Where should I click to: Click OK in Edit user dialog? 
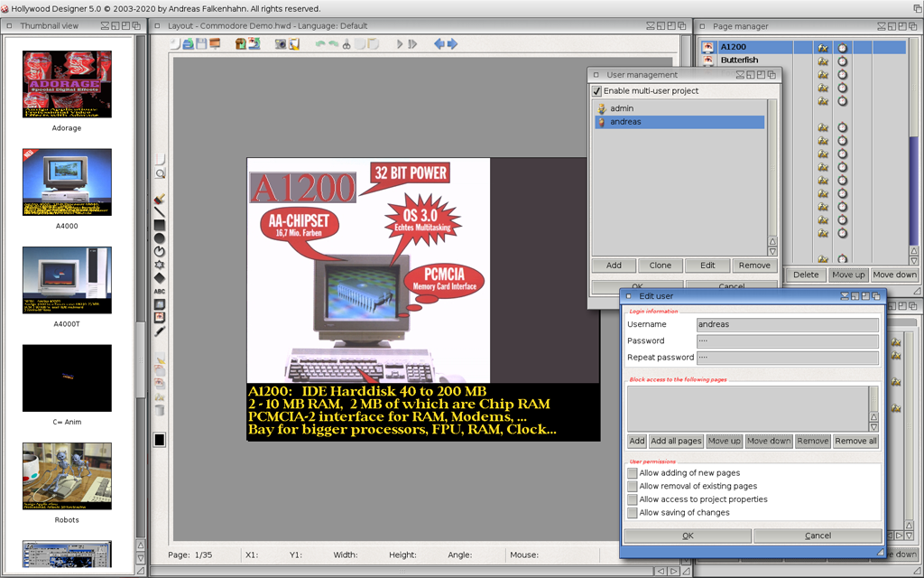pyautogui.click(x=688, y=536)
